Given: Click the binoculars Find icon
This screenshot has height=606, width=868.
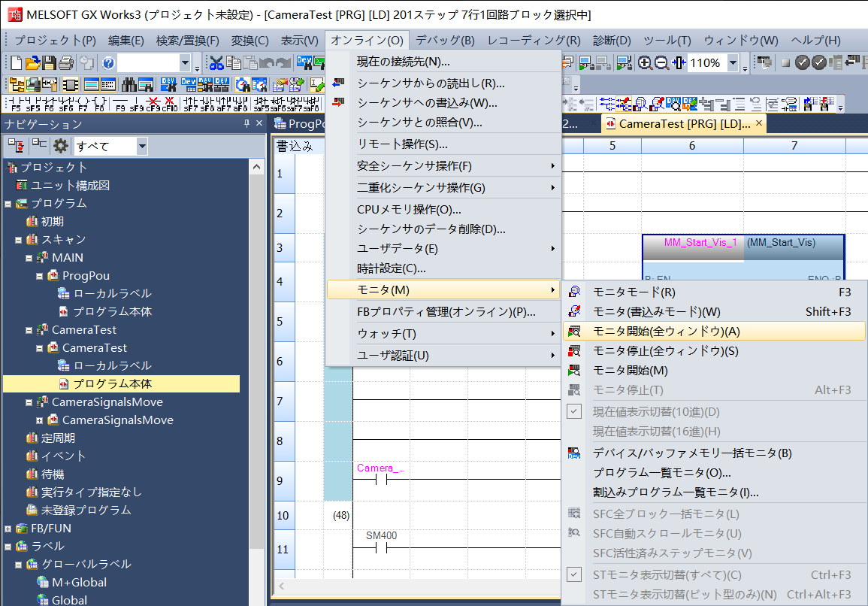Looking at the screenshot, I should coord(129,84).
